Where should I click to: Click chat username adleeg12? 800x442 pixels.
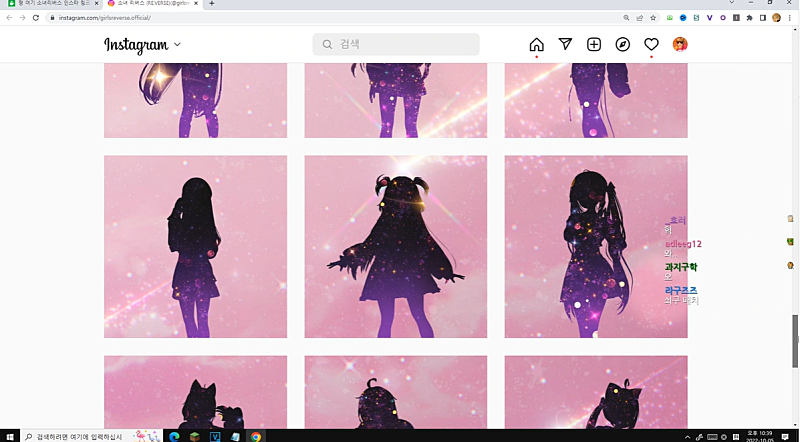point(683,244)
